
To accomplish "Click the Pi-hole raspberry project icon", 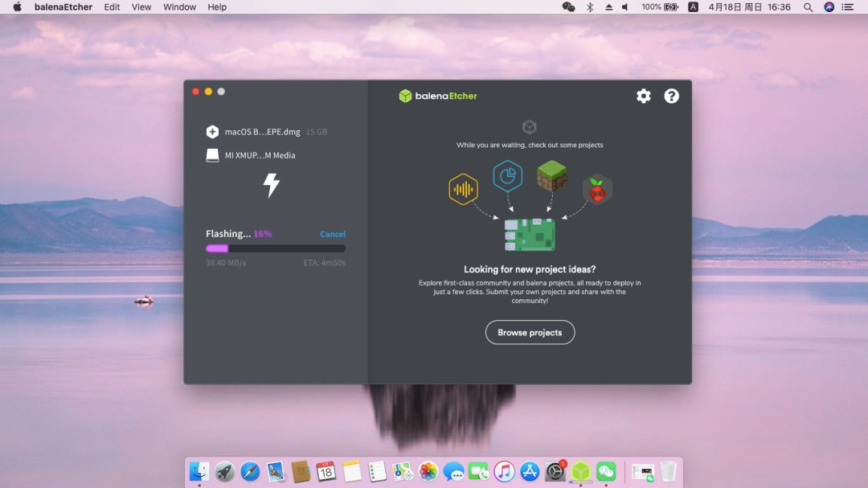I will pyautogui.click(x=597, y=190).
